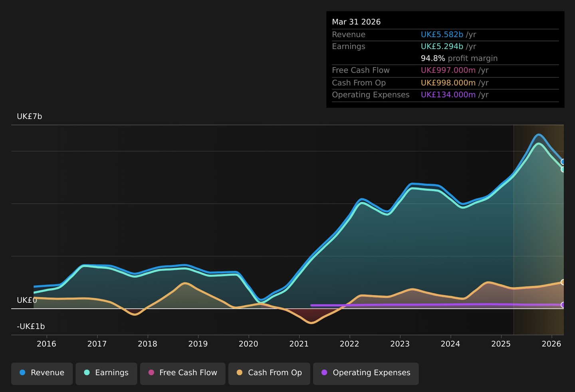The height and width of the screenshot is (392, 575).
Task: Click the UK£0 y-axis label
Action: (27, 300)
